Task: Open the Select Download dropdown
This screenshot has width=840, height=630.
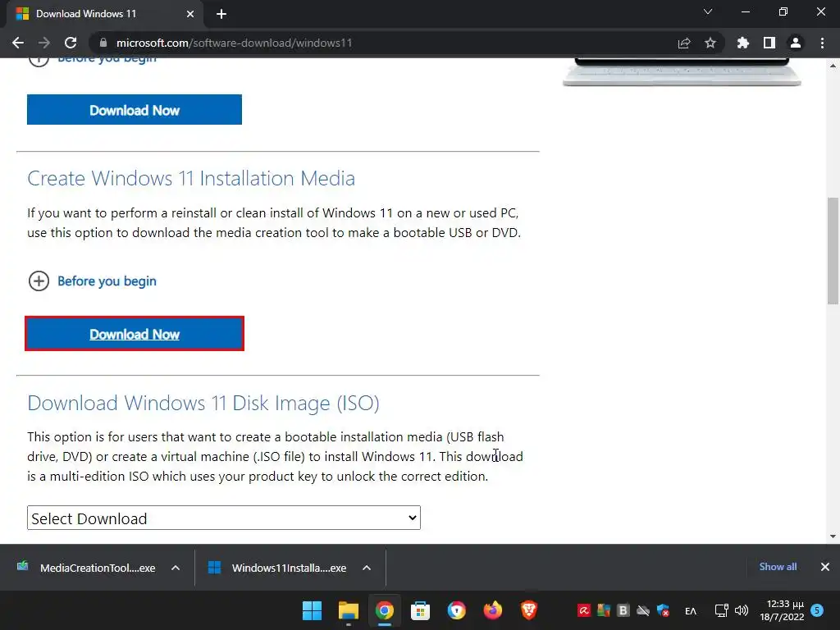Action: [x=224, y=518]
